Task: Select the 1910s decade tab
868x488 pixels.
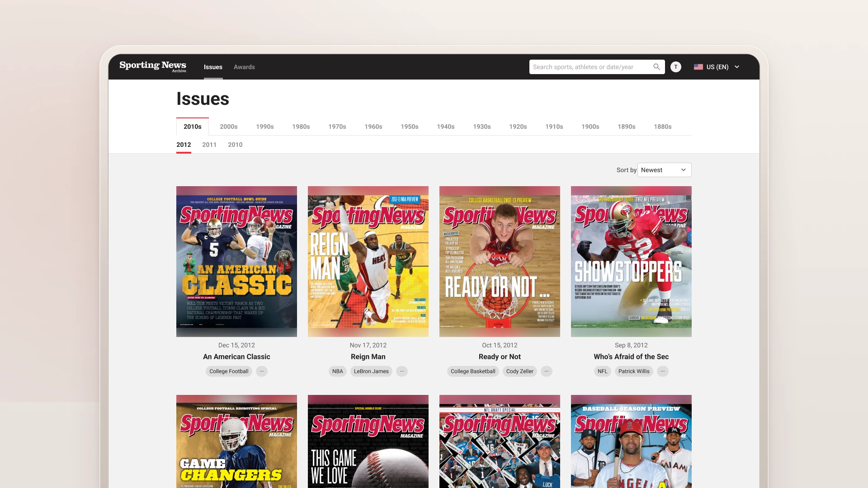Action: (554, 127)
